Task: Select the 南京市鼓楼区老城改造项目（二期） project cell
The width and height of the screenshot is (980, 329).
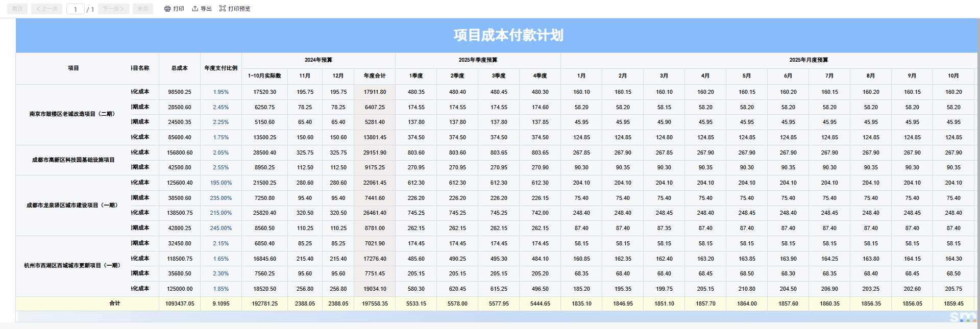Action: click(72, 114)
